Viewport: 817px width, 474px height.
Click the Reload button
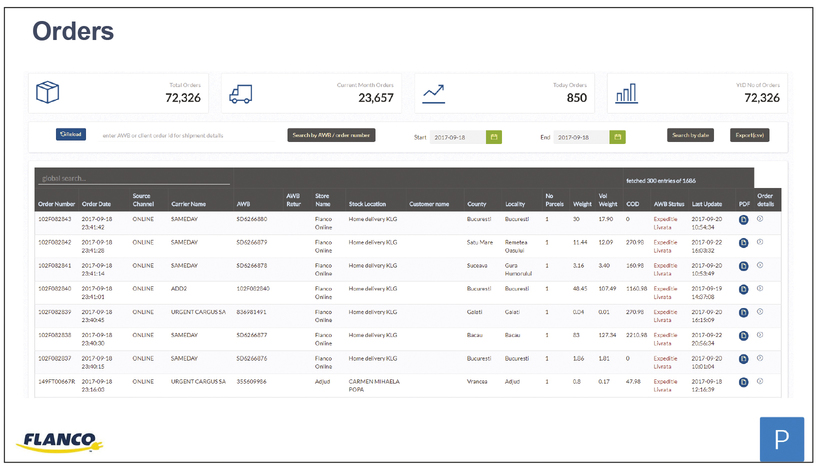point(71,134)
